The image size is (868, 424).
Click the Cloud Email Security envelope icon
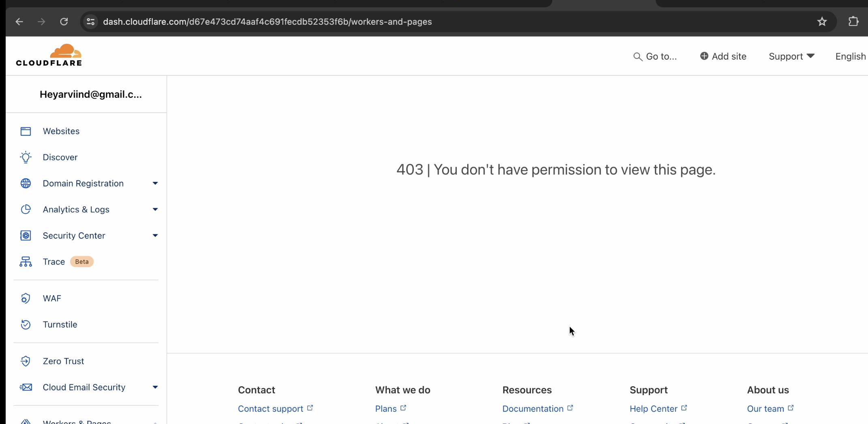point(26,387)
